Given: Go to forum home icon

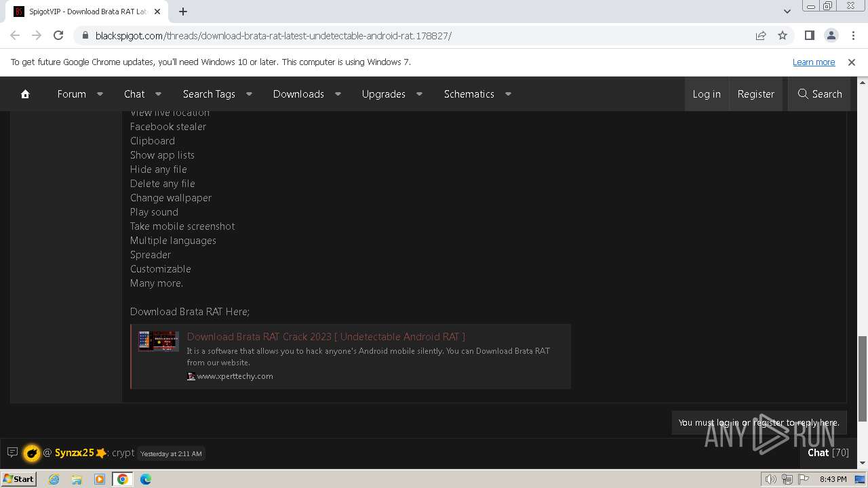Looking at the screenshot, I should 25,94.
